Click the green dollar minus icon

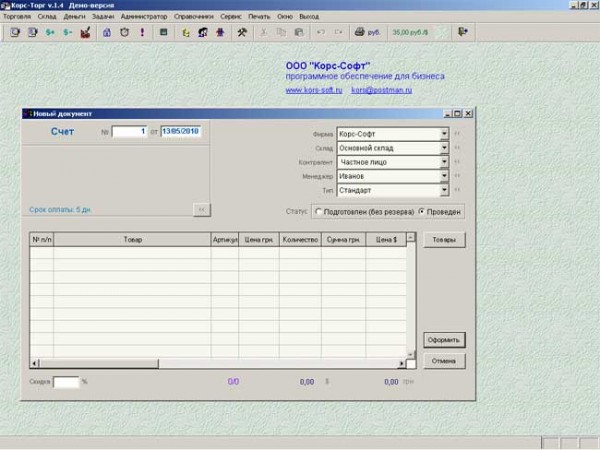point(68,32)
